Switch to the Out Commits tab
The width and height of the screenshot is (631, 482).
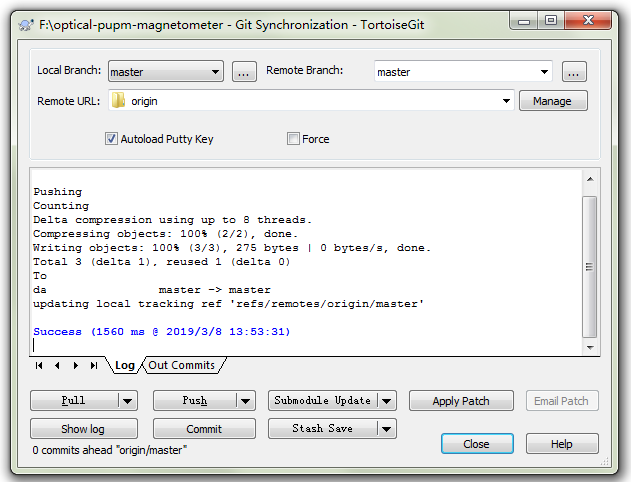click(x=182, y=365)
